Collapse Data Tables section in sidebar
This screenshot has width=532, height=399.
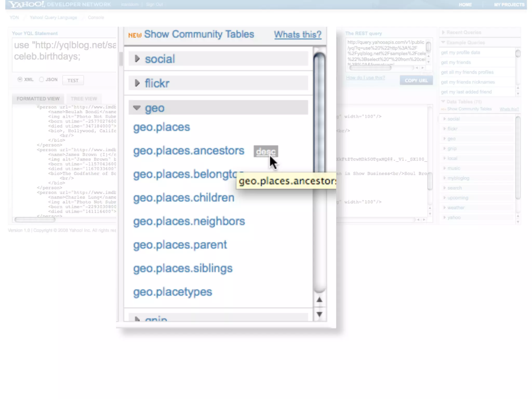[461, 102]
